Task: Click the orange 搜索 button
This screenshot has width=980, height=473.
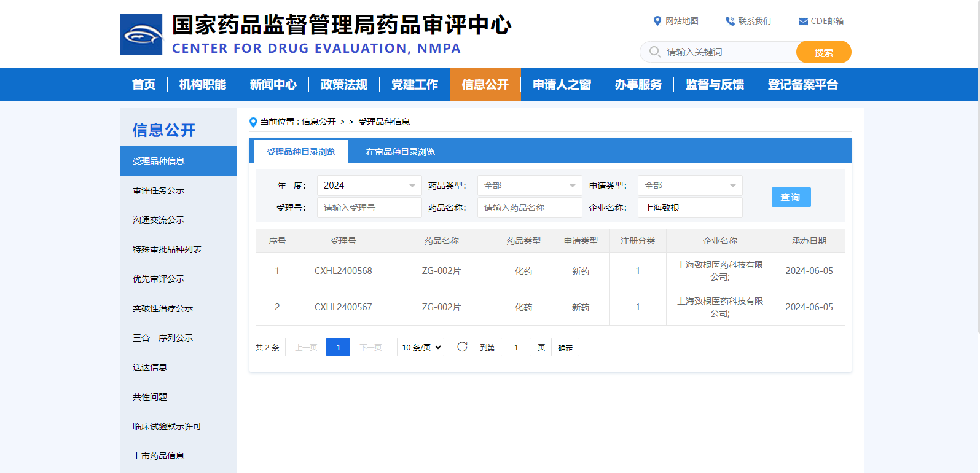Action: coord(823,52)
